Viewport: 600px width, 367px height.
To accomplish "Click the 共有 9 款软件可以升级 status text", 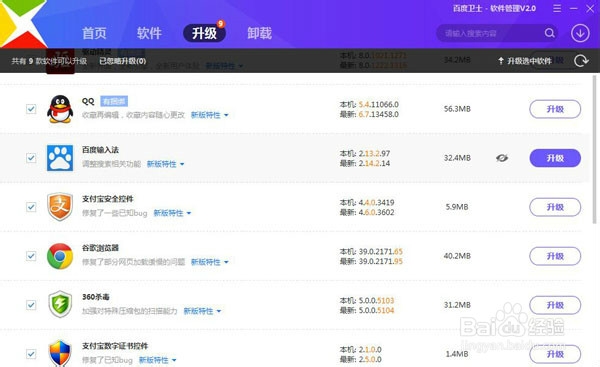I will 49,61.
